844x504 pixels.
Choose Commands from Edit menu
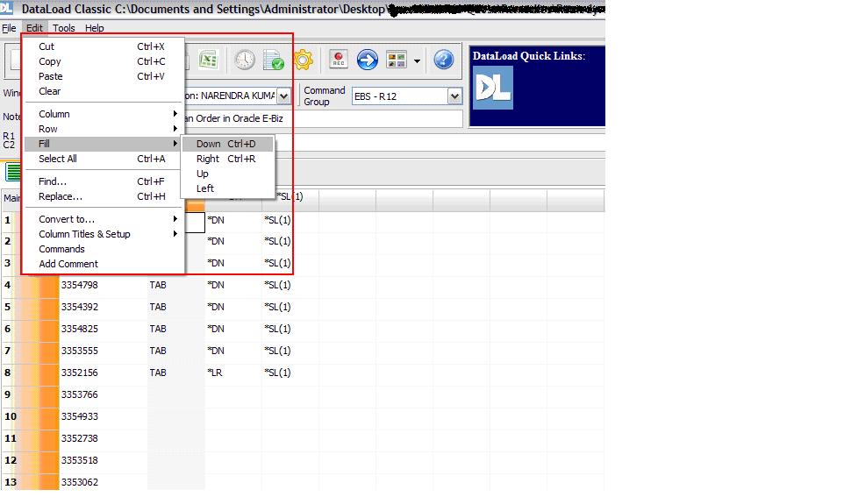pyautogui.click(x=103, y=249)
